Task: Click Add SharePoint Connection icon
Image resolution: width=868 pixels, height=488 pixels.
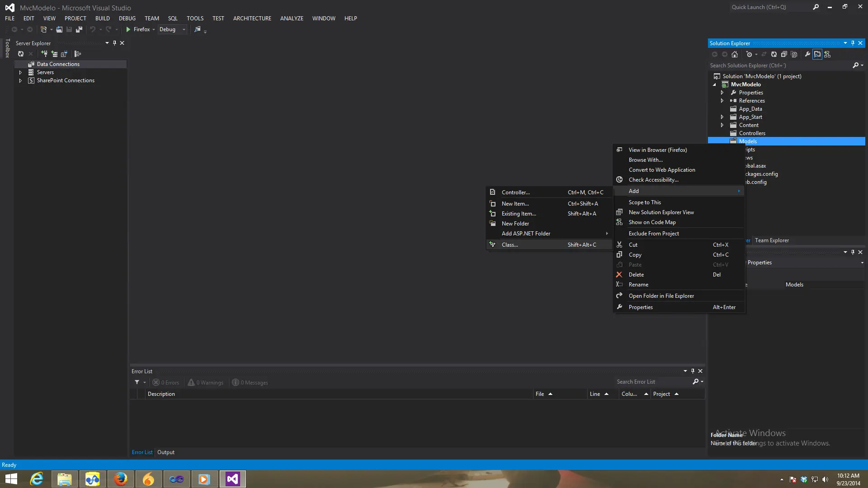Action: 64,54
